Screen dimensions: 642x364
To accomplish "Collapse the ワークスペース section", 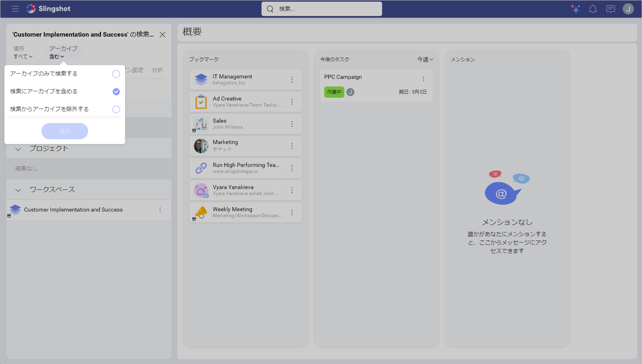I will tap(18, 190).
